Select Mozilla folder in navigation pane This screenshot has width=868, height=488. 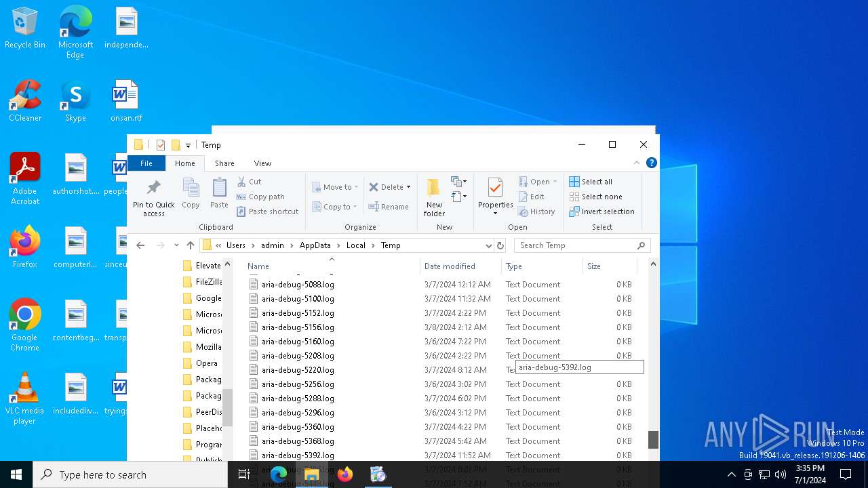tap(202, 347)
